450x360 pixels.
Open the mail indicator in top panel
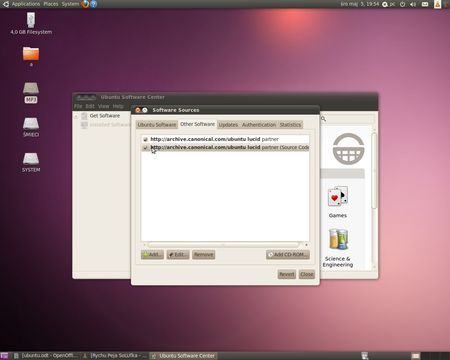coord(425,4)
